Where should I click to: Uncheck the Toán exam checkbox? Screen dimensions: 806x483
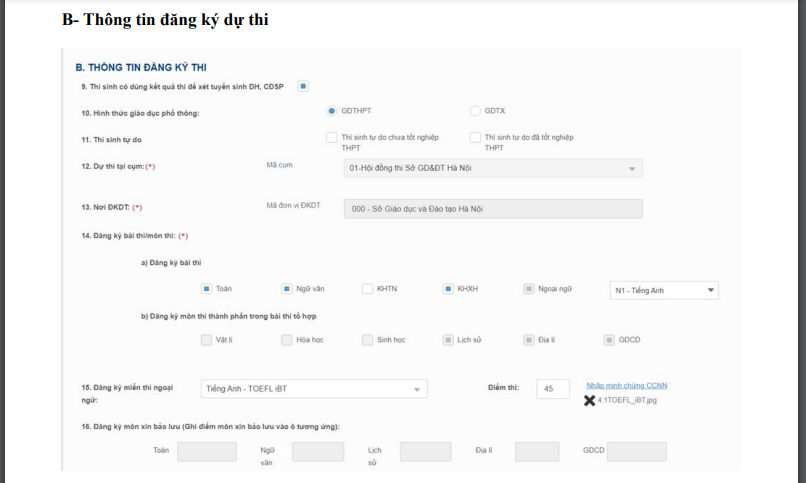click(207, 289)
